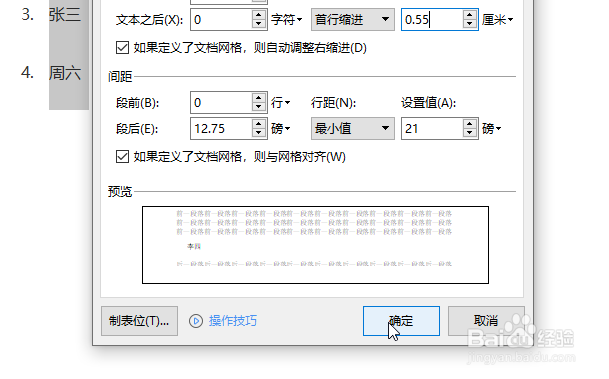Image resolution: width=609 pixels, height=379 pixels.
Task: Click the 文本之后 value field
Action: pos(221,19)
